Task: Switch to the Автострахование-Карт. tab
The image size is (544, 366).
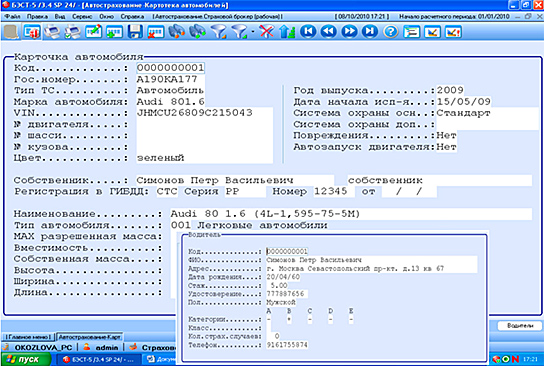Action: click(90, 337)
